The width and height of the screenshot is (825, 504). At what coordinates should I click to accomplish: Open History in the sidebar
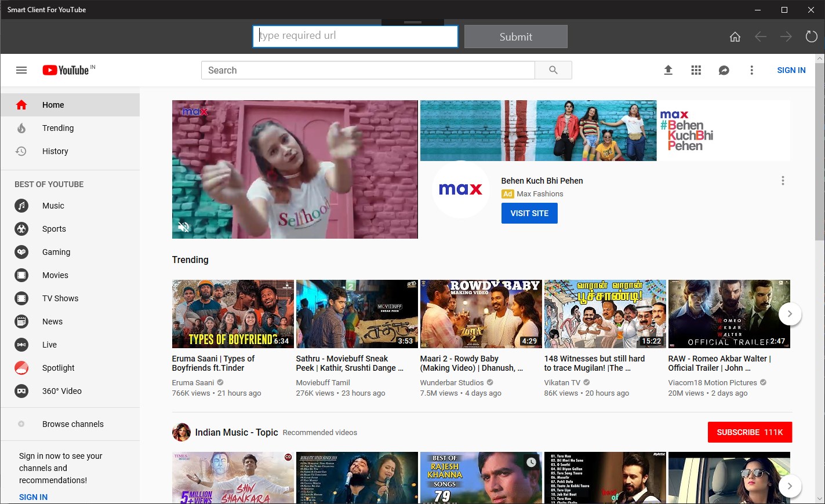point(70,151)
